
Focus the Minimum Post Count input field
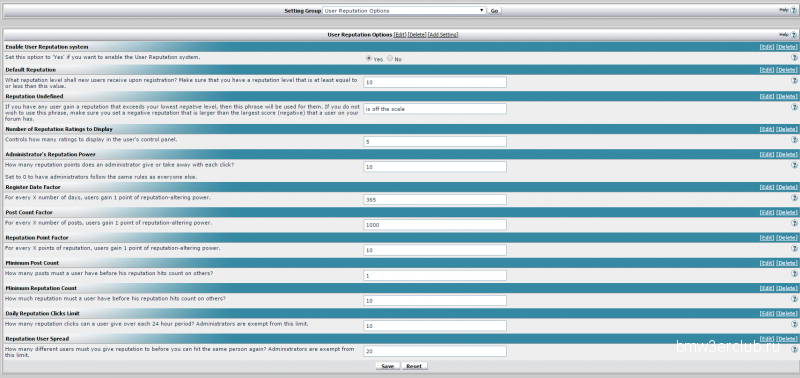click(x=435, y=275)
